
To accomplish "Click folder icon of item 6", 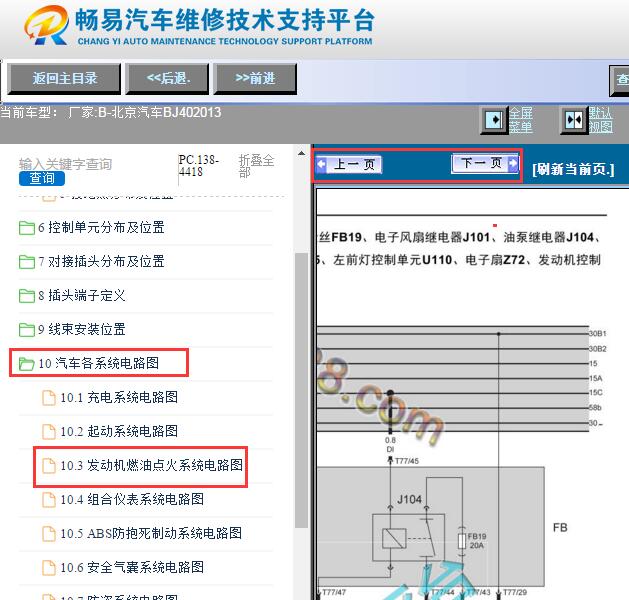I will 26,228.
